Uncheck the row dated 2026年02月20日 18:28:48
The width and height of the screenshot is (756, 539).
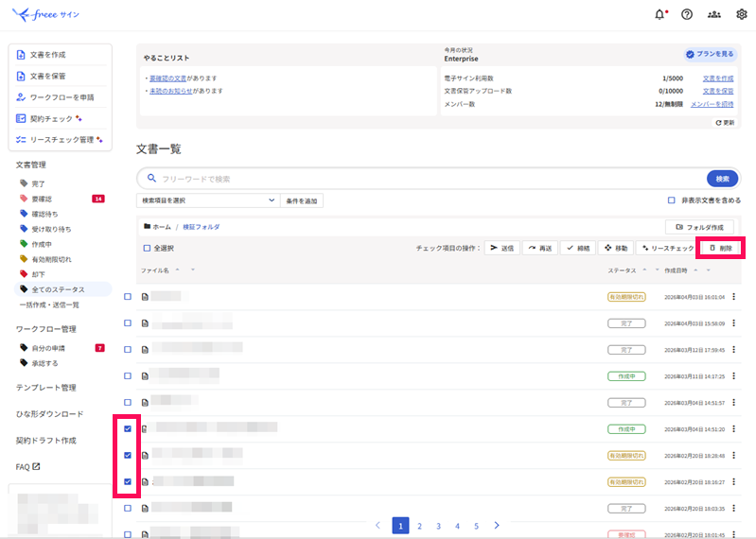pyautogui.click(x=128, y=455)
